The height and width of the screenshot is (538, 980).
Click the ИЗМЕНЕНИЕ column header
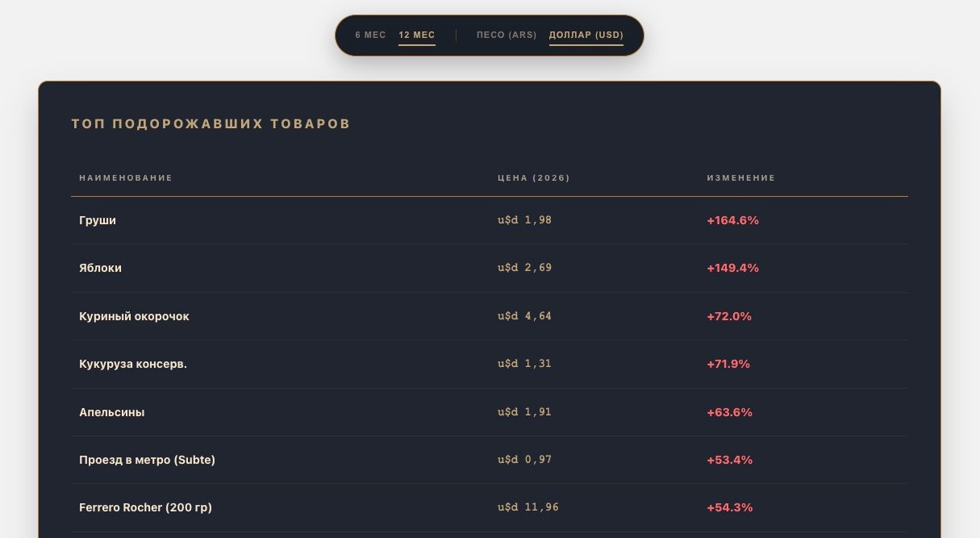740,178
